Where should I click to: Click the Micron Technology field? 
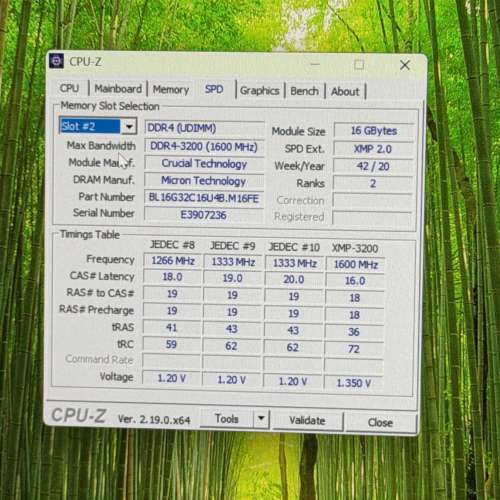coord(204,181)
